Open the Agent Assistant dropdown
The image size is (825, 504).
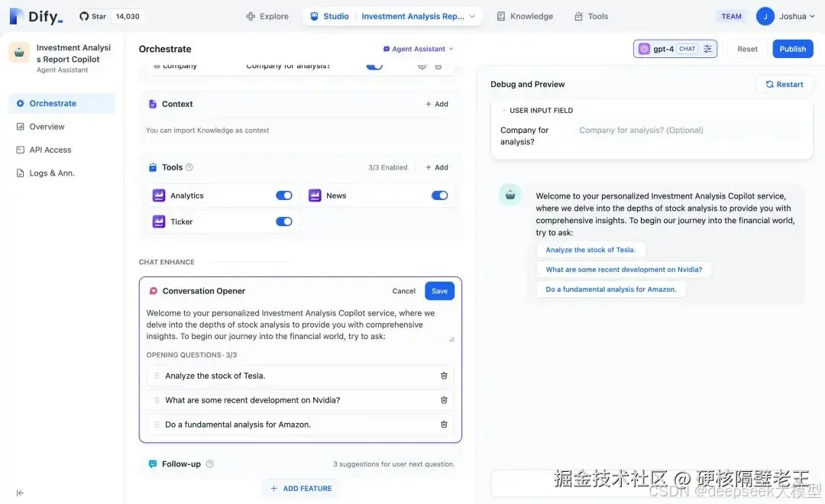coord(418,48)
